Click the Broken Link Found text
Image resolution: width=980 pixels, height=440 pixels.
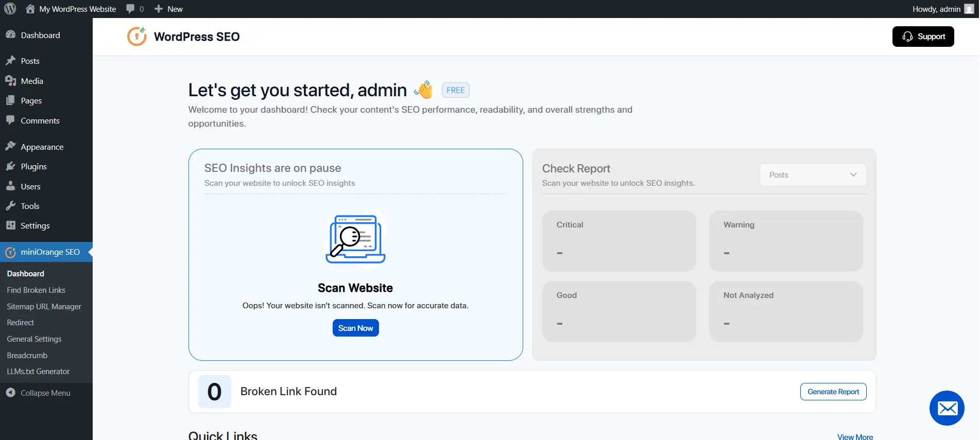pyautogui.click(x=288, y=392)
